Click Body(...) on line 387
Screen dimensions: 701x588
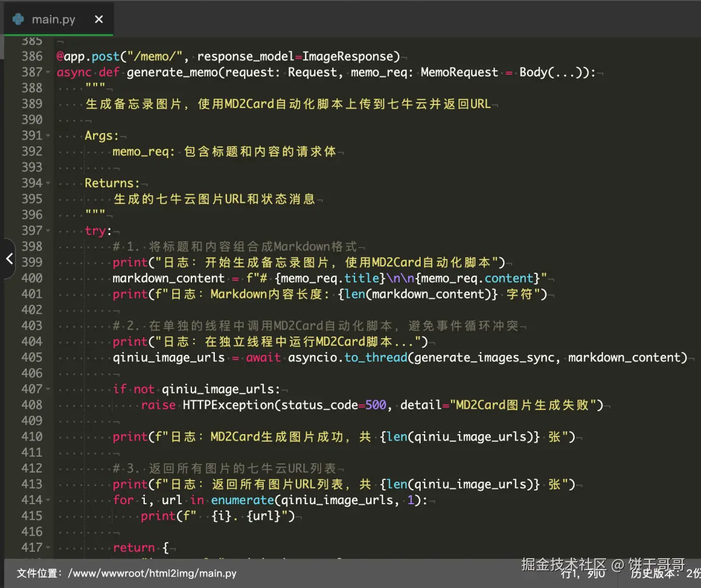tap(554, 72)
